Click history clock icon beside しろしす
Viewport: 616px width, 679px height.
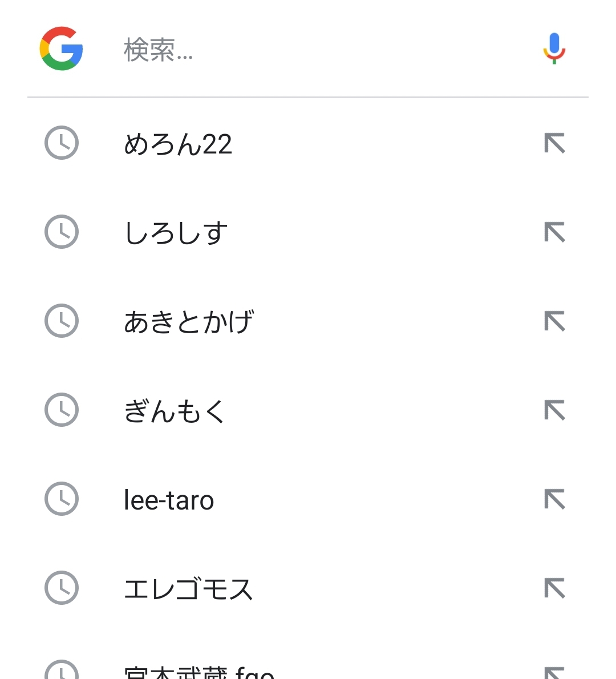62,232
